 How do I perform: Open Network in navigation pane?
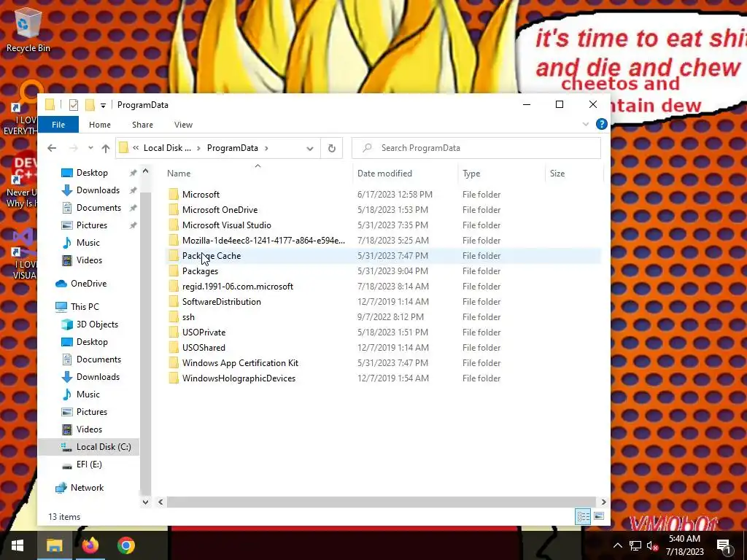pos(87,488)
